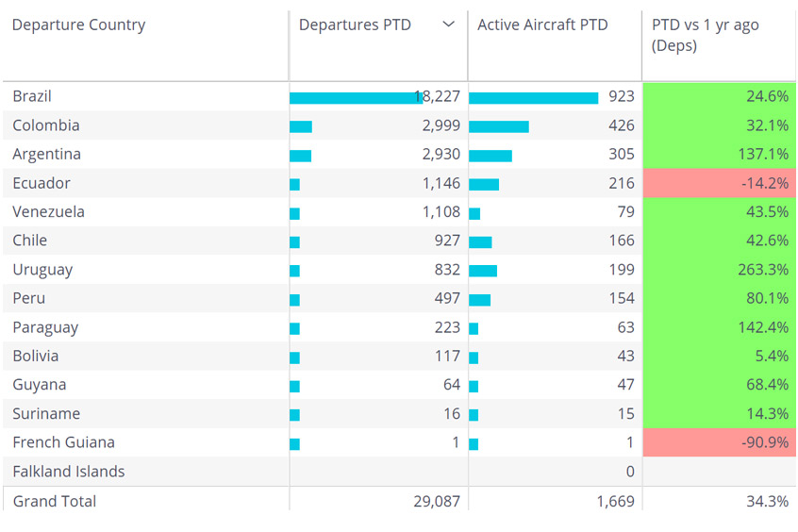Select the Falkland Islands row label
The width and height of the screenshot is (798, 532).
[x=68, y=472]
